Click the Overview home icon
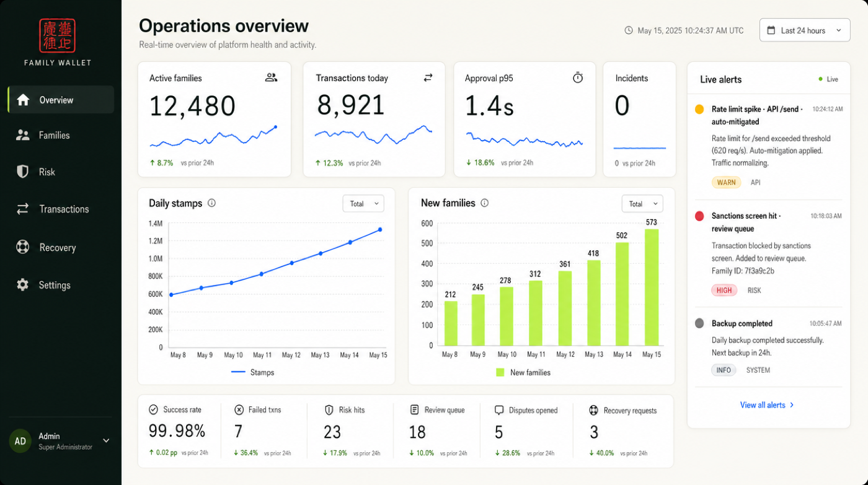868x485 pixels. point(23,100)
